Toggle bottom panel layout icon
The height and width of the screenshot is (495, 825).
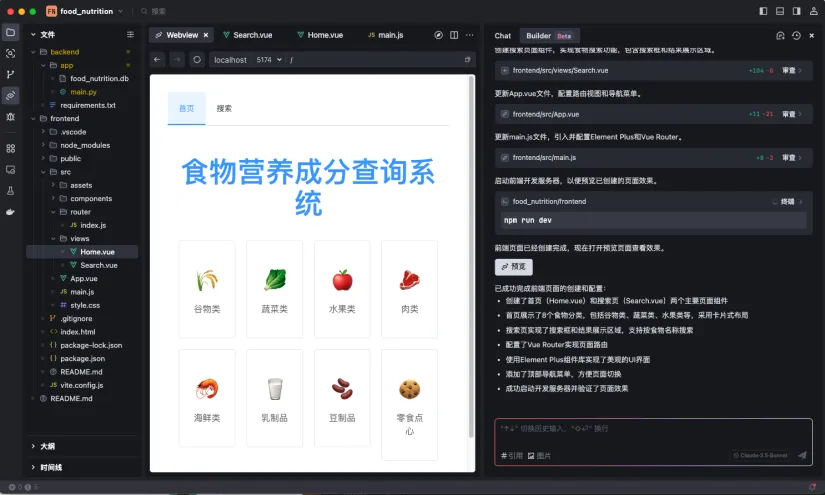[x=780, y=11]
